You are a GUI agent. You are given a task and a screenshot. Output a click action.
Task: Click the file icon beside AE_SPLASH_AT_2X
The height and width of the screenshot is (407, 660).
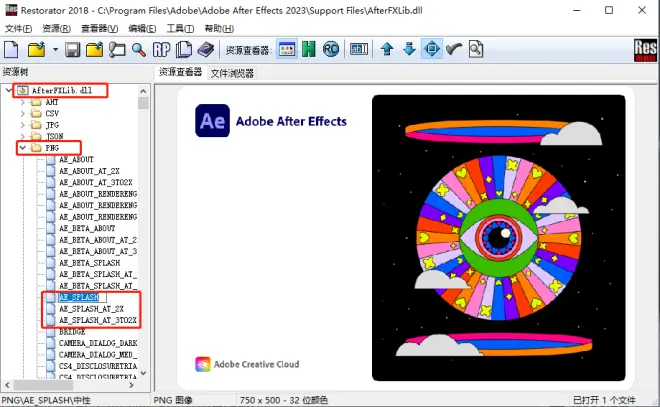tap(51, 309)
